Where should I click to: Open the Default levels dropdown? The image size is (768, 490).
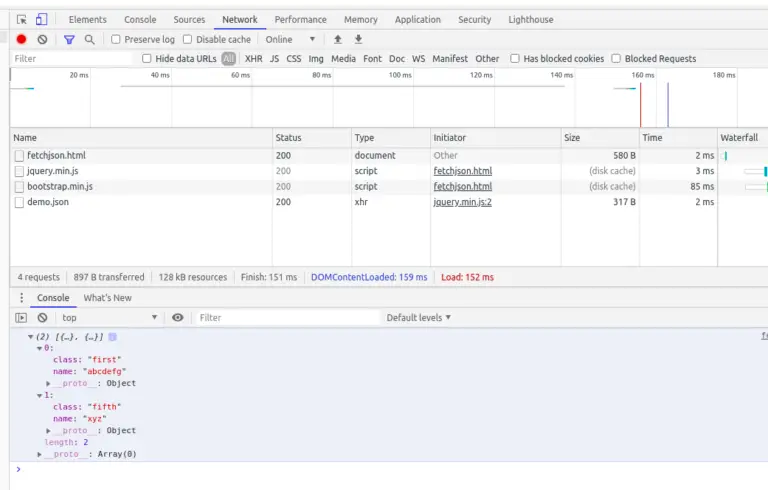point(419,317)
